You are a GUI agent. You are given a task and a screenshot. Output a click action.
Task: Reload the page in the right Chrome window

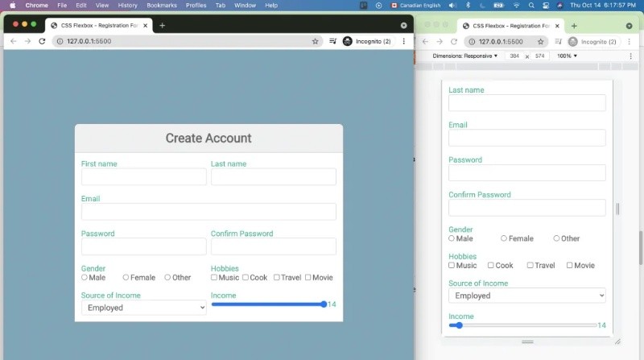tap(454, 42)
